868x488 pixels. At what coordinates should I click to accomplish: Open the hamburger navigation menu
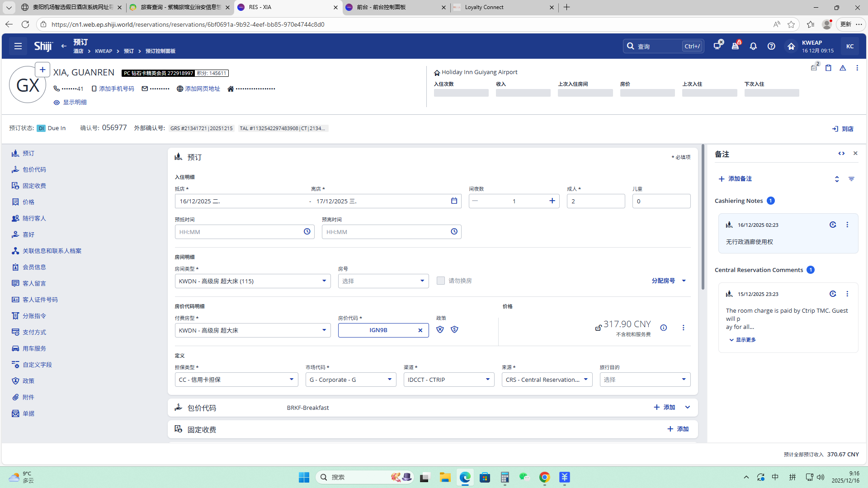18,46
